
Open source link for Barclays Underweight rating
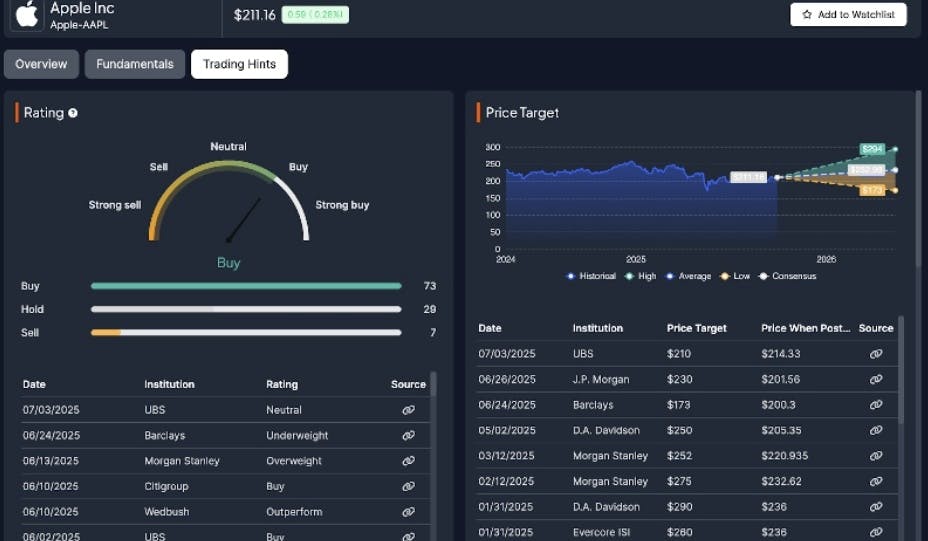click(408, 436)
